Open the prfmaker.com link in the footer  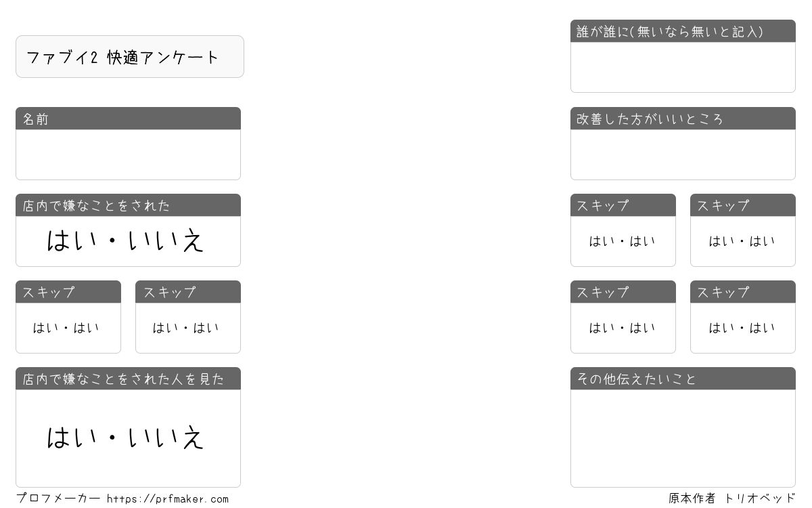pos(168,499)
